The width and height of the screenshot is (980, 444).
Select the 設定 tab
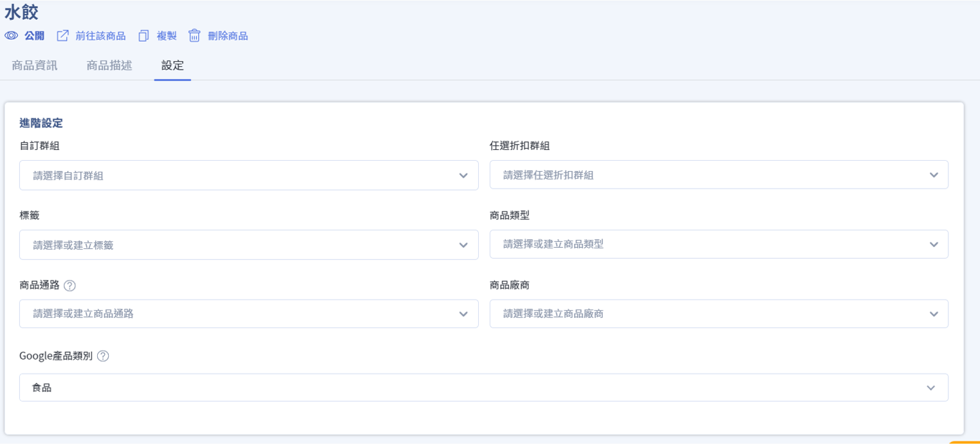point(172,65)
